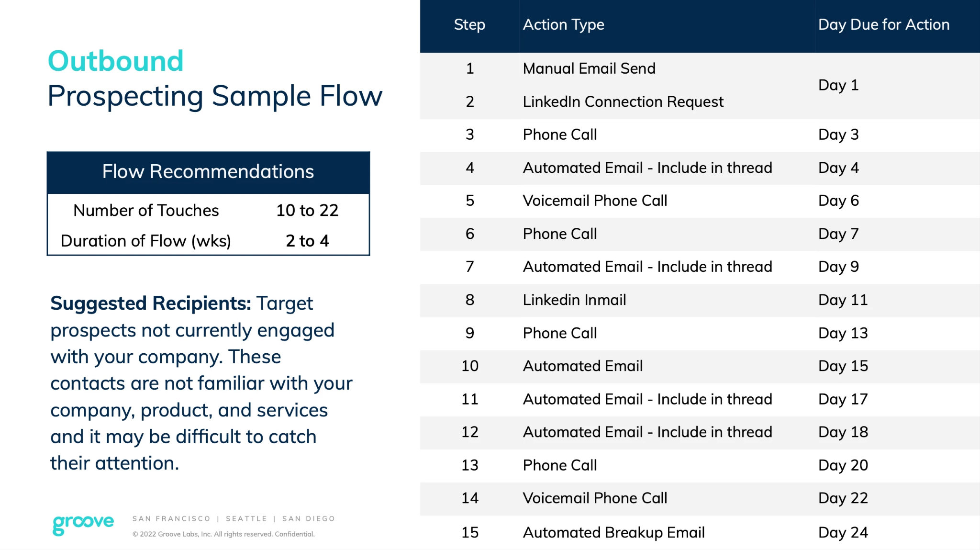This screenshot has height=550, width=980.
Task: Click the Day Due for Action header
Action: click(x=884, y=25)
